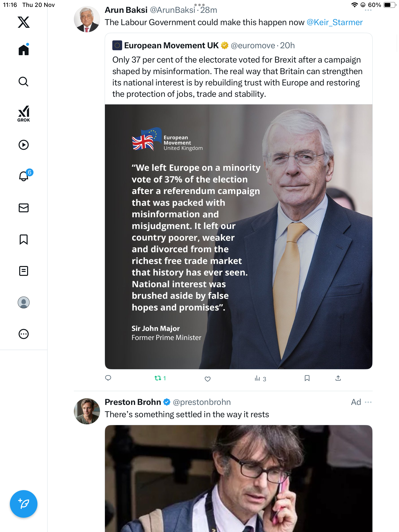
Task: Open Messages envelope icon
Action: point(24,208)
